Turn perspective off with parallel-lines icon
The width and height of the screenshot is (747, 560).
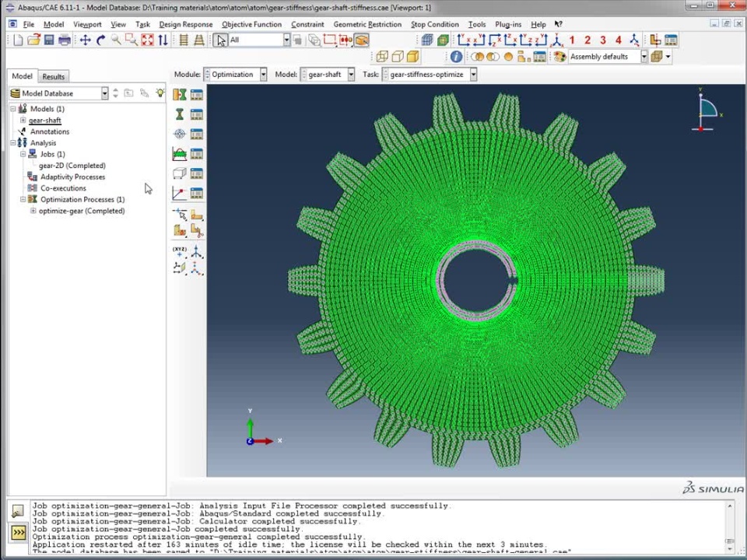184,40
